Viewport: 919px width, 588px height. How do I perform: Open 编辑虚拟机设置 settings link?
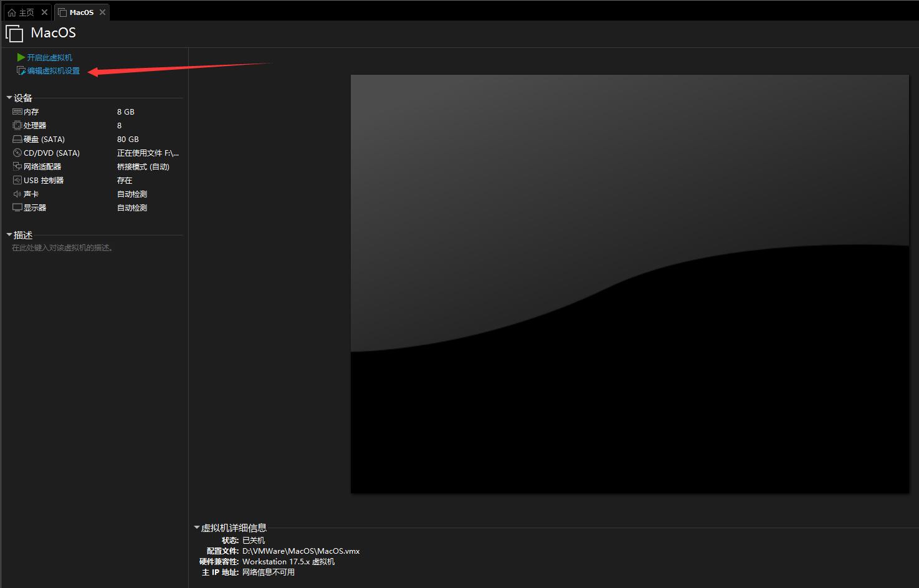point(54,71)
